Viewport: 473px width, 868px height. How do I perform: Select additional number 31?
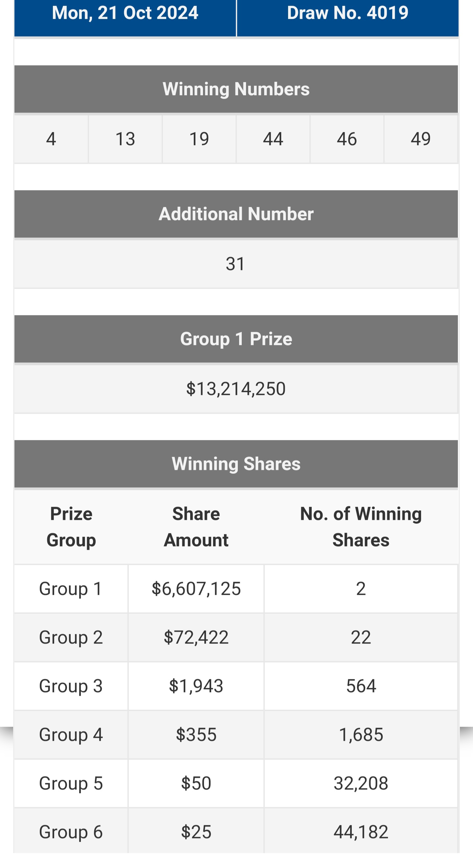point(235,264)
